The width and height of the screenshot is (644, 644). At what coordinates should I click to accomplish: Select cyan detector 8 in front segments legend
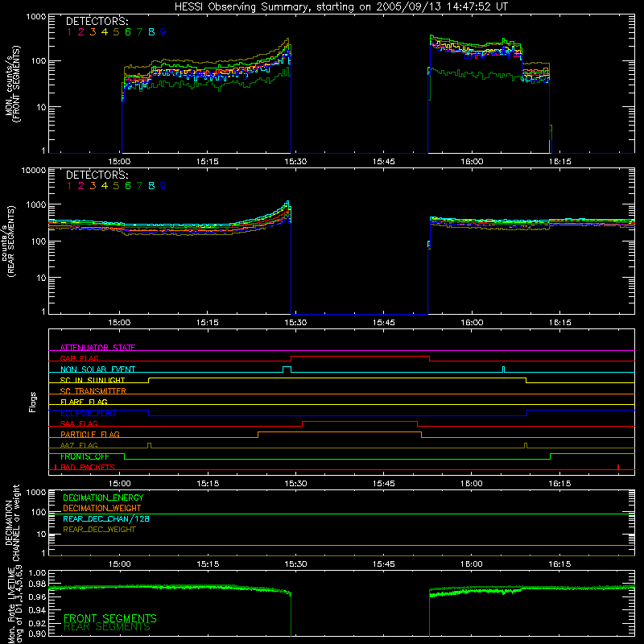151,32
